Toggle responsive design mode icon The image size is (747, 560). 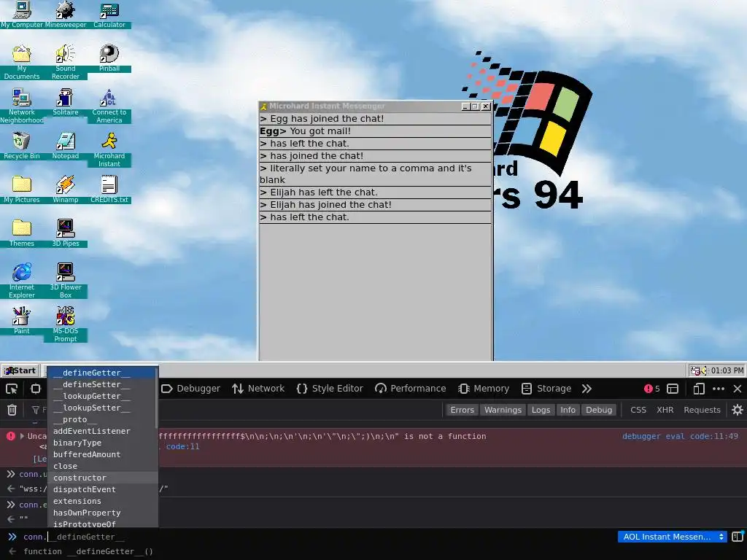coord(699,389)
